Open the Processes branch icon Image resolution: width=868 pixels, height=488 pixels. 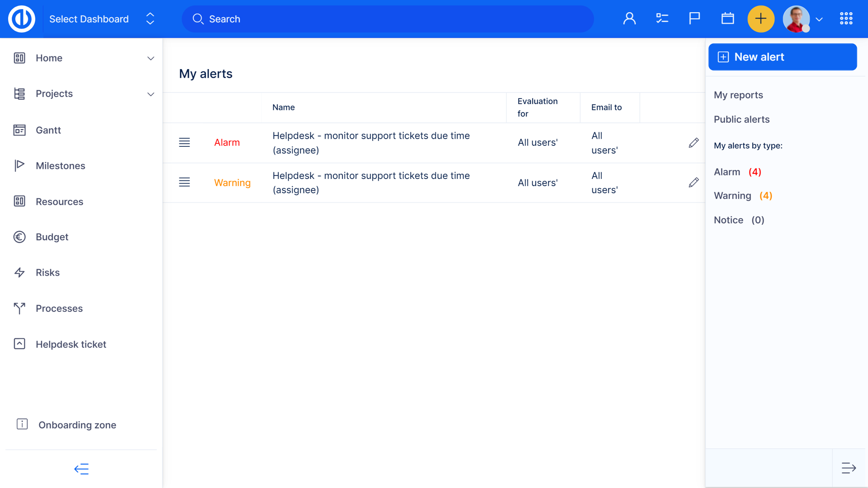pyautogui.click(x=19, y=308)
